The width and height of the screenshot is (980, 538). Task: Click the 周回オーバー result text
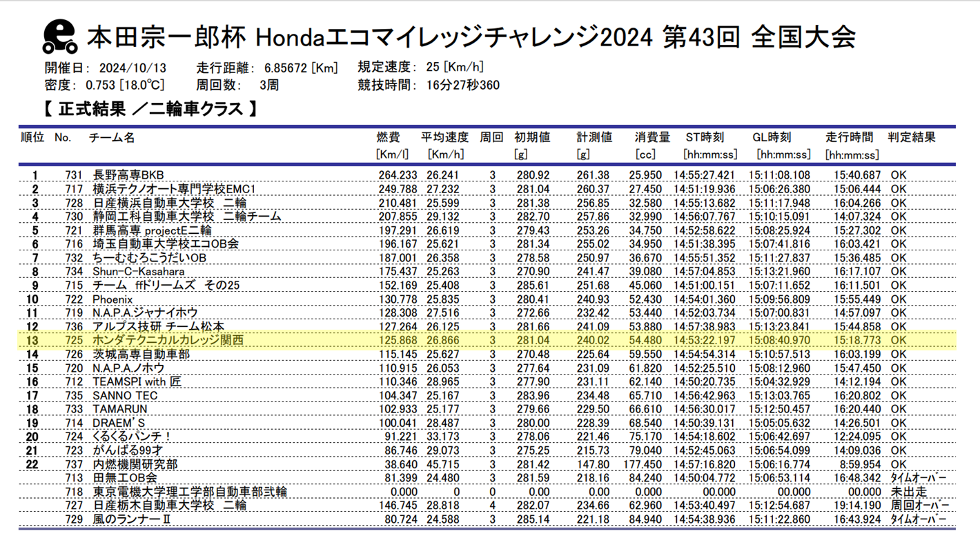(919, 506)
